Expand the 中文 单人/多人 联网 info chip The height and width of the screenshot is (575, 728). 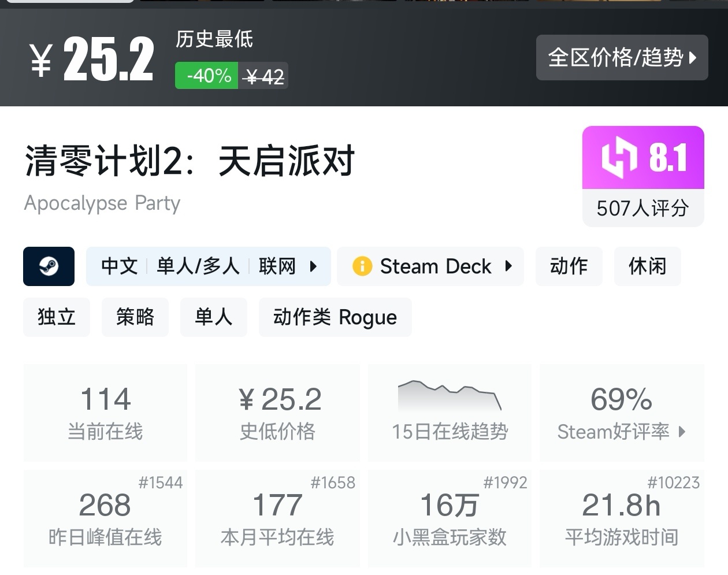(x=209, y=266)
